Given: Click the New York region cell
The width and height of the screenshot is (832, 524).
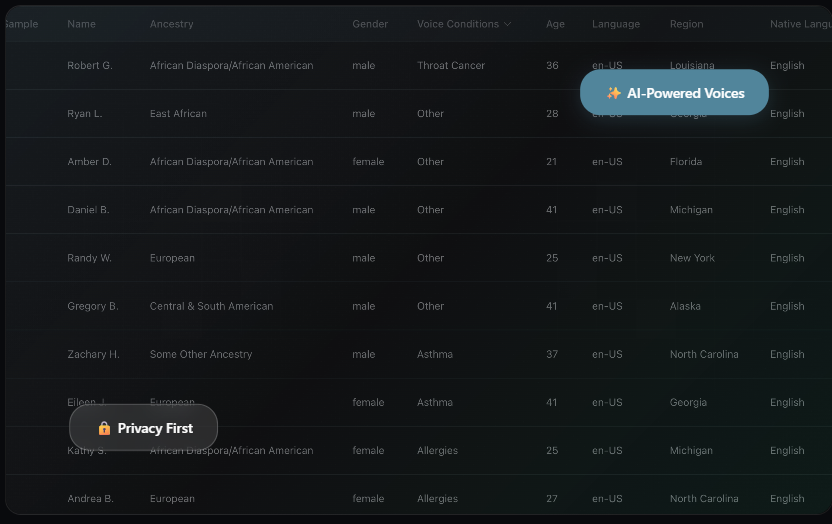Looking at the screenshot, I should [x=692, y=258].
